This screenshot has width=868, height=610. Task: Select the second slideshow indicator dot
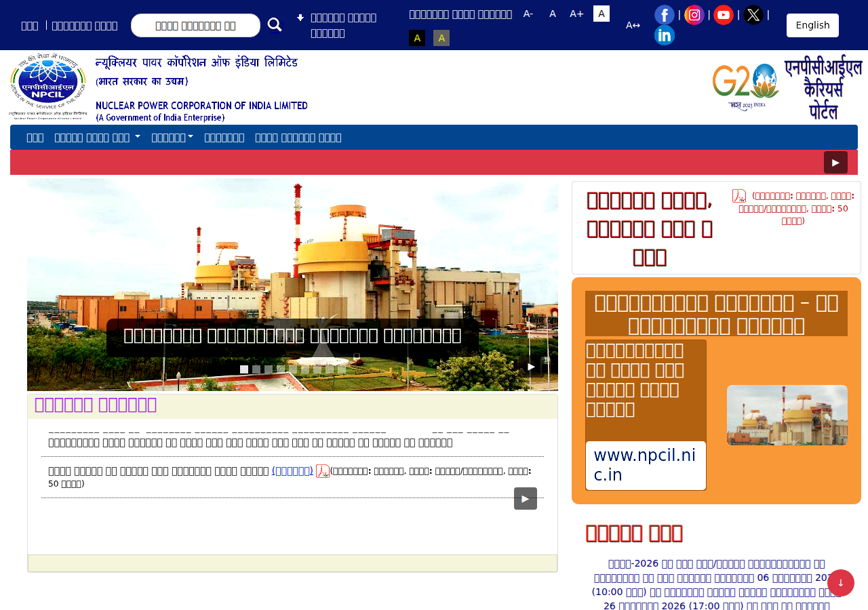(x=256, y=369)
